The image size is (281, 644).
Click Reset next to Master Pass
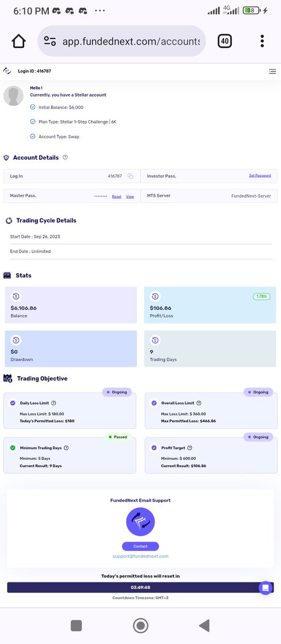[116, 196]
